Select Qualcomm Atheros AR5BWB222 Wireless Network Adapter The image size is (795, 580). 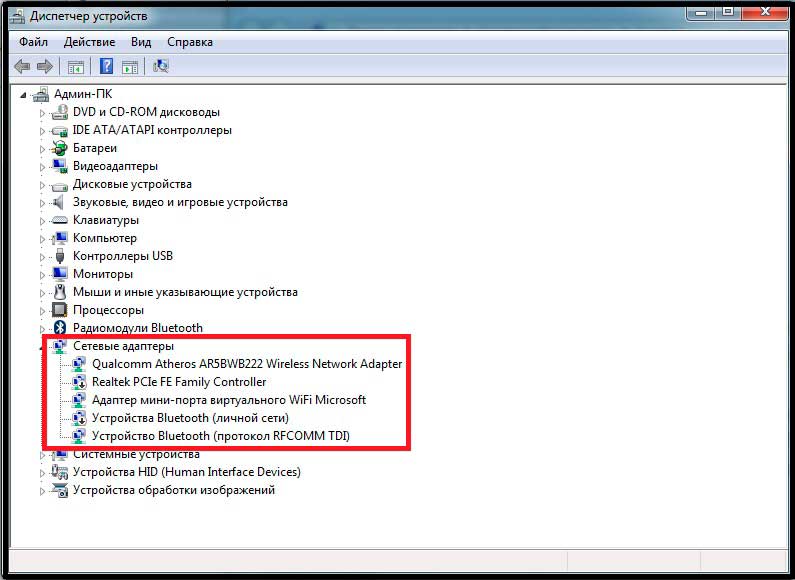[246, 364]
